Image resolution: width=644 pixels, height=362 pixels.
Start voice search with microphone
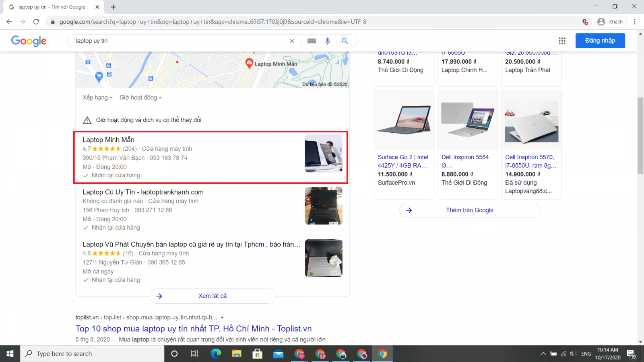click(x=328, y=41)
